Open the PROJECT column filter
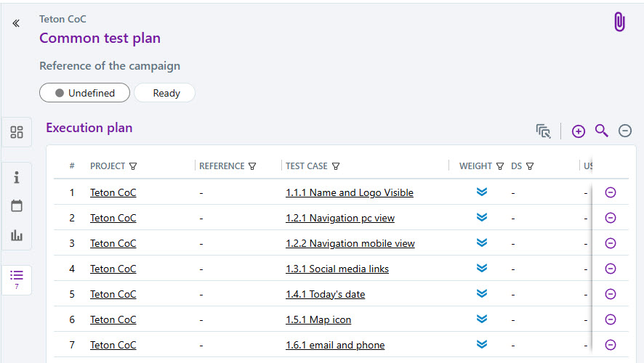 click(133, 166)
